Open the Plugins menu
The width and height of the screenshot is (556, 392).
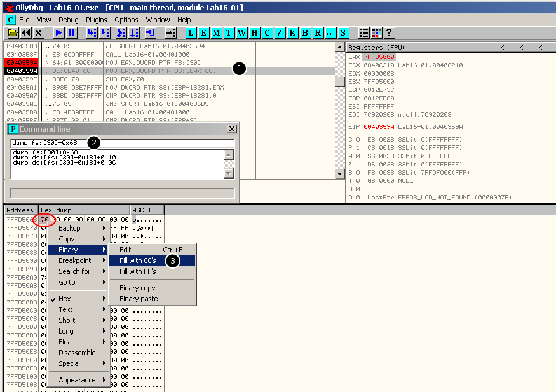[97, 20]
